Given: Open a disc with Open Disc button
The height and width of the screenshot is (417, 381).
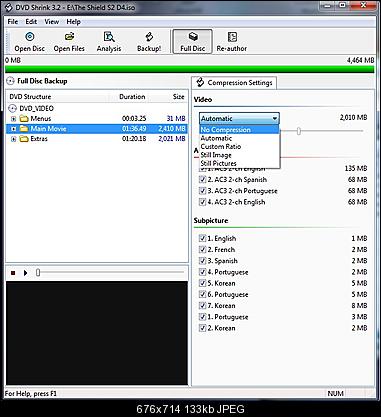Looking at the screenshot, I should point(29,42).
